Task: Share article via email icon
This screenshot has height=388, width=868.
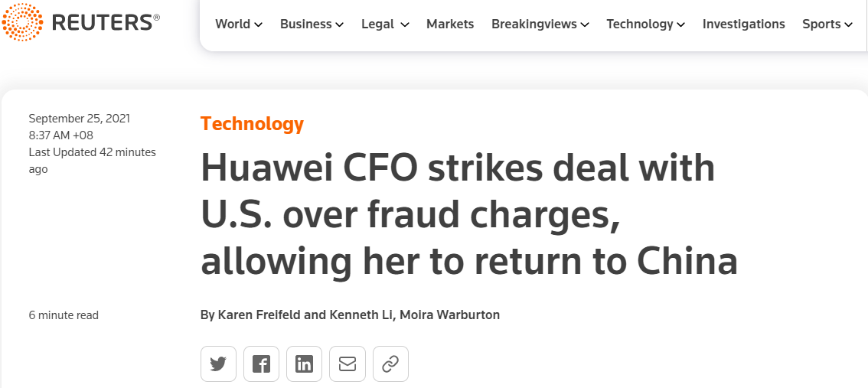Action: click(348, 364)
